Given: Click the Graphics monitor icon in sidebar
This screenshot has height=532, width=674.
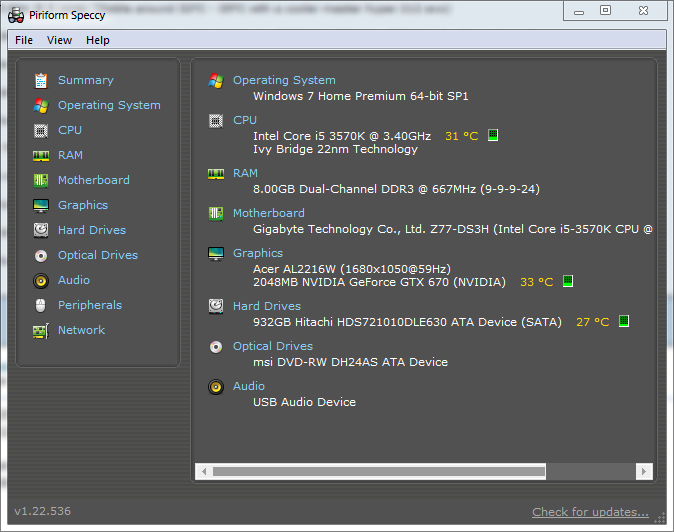Looking at the screenshot, I should (x=41, y=205).
